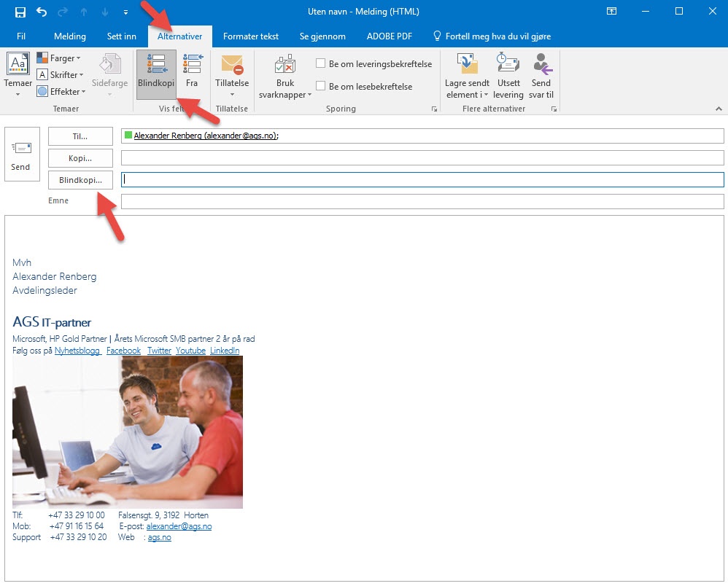The height and width of the screenshot is (586, 728).
Task: Open the Formater tekst tab
Action: pos(251,36)
